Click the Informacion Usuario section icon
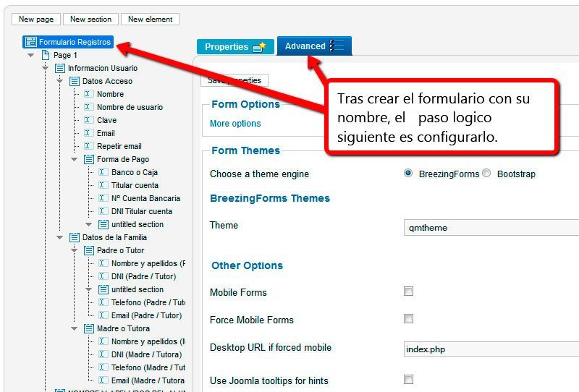 click(60, 68)
